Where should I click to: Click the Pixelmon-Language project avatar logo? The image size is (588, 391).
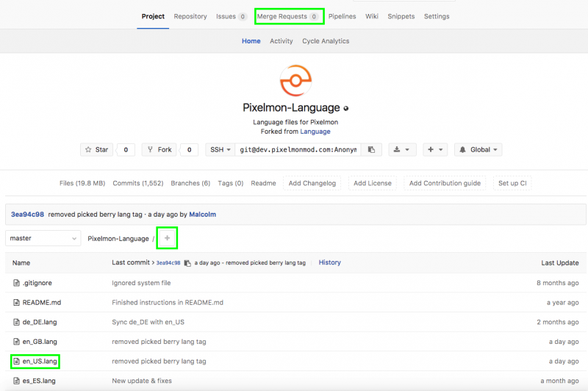295,81
